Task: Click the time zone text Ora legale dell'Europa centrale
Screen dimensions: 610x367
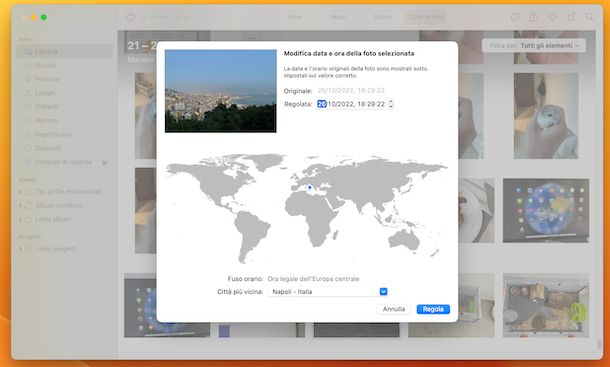Action: [313, 279]
